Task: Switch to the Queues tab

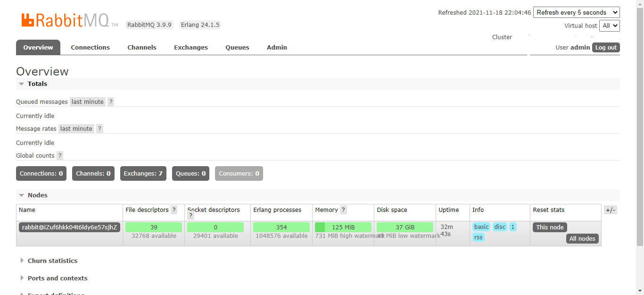Action: coord(237,47)
